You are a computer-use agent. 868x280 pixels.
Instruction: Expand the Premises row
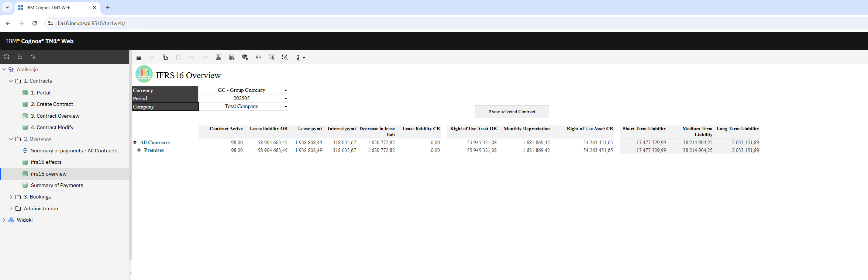click(139, 150)
